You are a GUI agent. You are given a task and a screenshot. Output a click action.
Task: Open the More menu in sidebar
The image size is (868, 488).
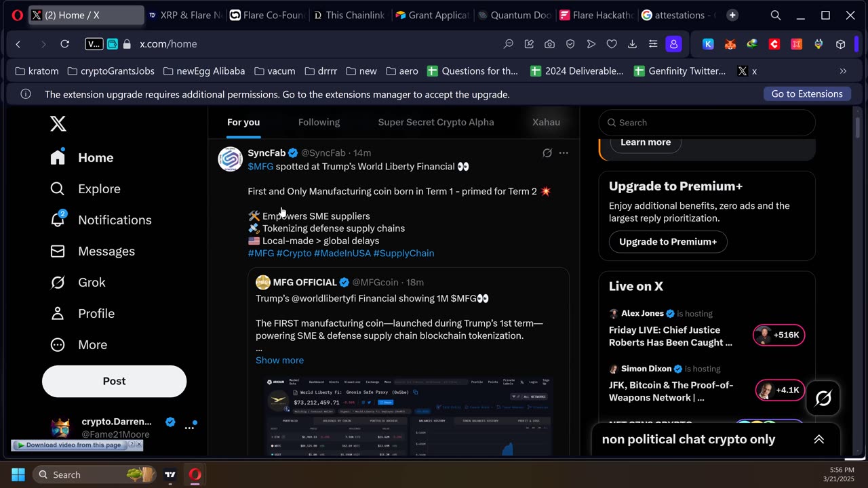click(79, 344)
